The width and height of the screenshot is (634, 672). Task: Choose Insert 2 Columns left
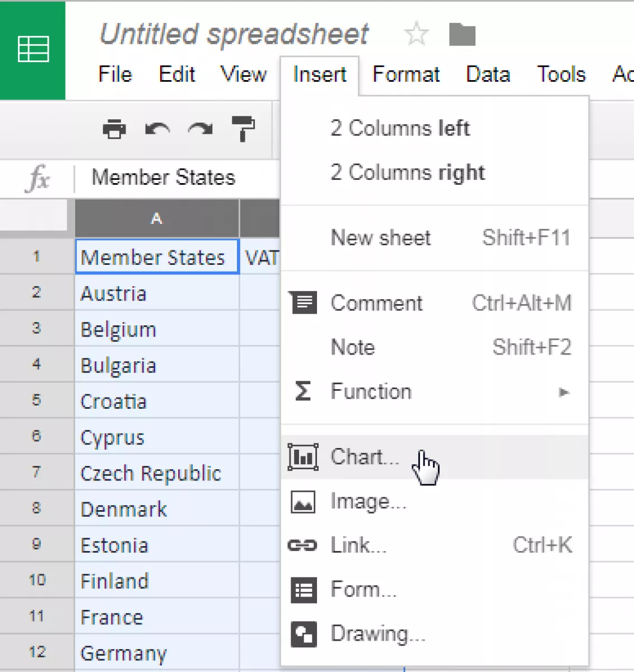click(x=400, y=128)
